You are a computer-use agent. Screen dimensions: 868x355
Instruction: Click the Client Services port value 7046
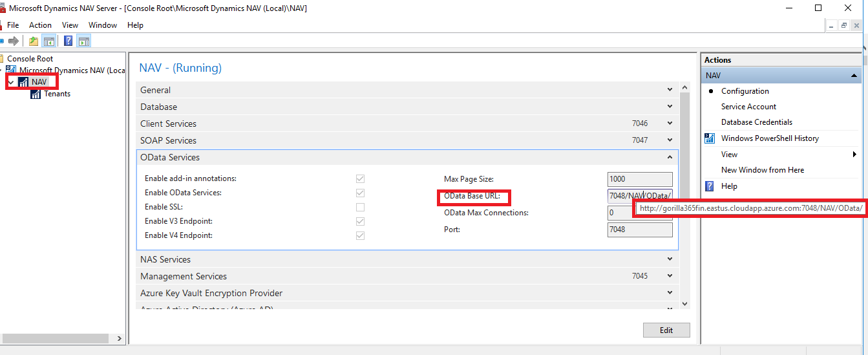click(640, 124)
